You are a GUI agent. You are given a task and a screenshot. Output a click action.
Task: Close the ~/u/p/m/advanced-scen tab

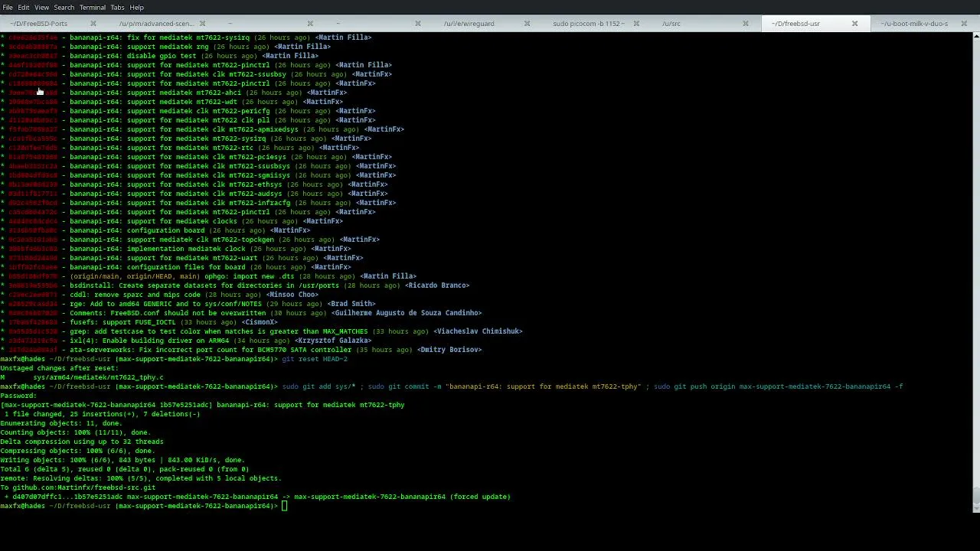[x=202, y=24]
